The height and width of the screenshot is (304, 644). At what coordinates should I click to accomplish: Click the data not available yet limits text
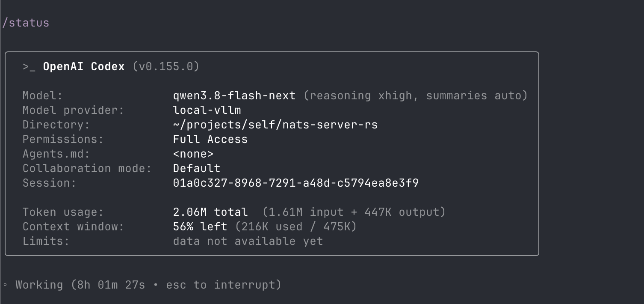tap(248, 241)
